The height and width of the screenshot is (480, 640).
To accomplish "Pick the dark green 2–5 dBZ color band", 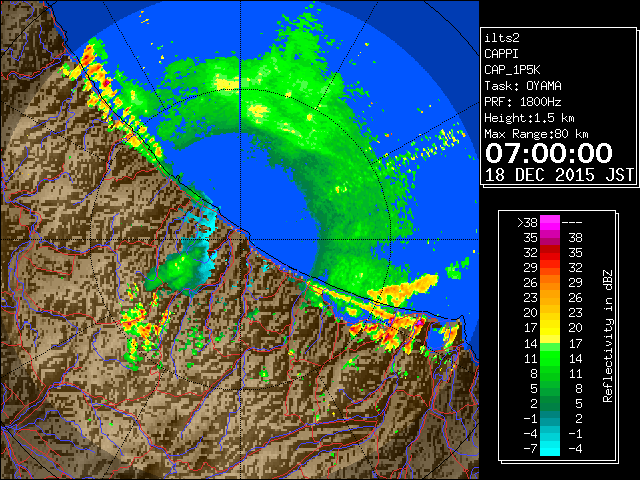I will 550,403.
